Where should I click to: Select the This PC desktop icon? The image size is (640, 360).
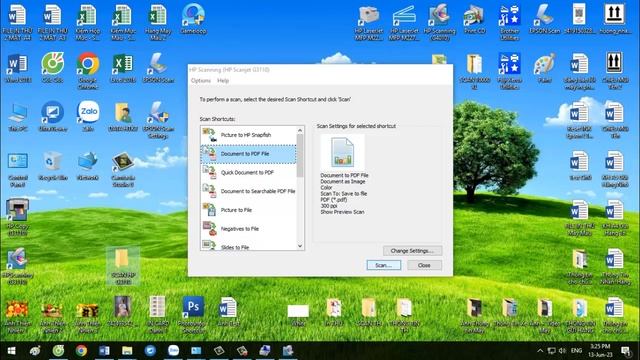(x=18, y=117)
